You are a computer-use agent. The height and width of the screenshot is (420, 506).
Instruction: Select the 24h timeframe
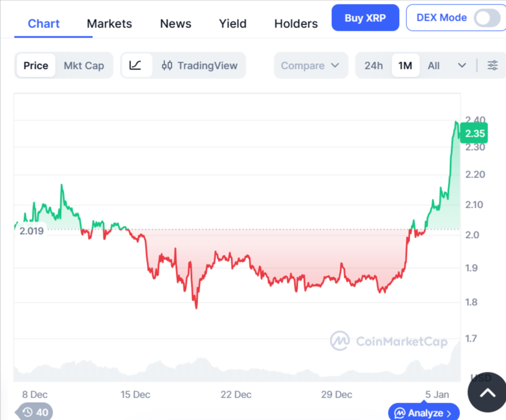(x=373, y=65)
